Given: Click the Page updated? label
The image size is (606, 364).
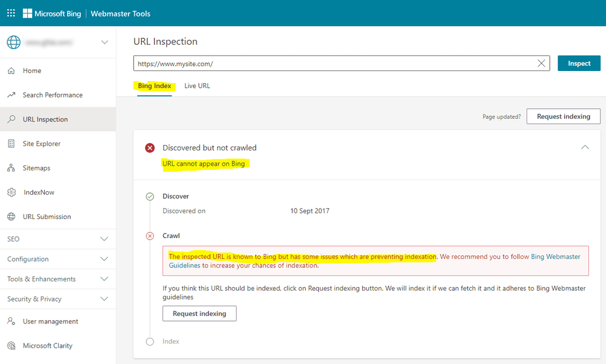Looking at the screenshot, I should 501,116.
